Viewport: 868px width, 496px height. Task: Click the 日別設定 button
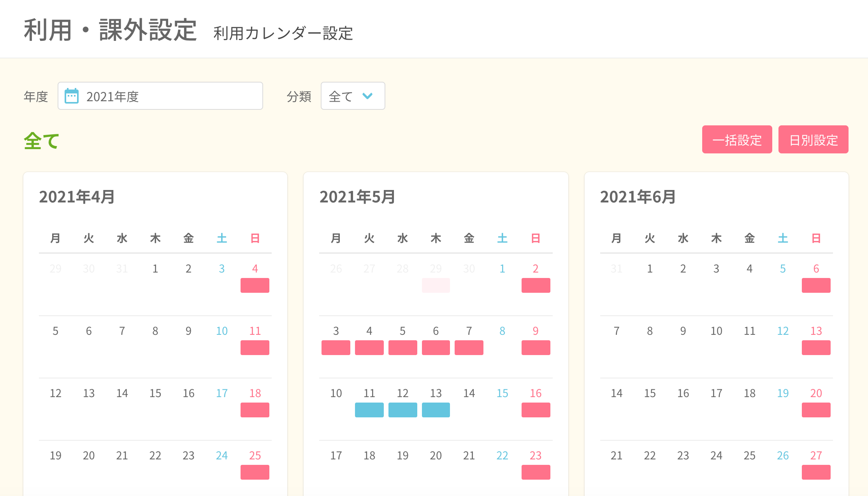[x=813, y=139]
